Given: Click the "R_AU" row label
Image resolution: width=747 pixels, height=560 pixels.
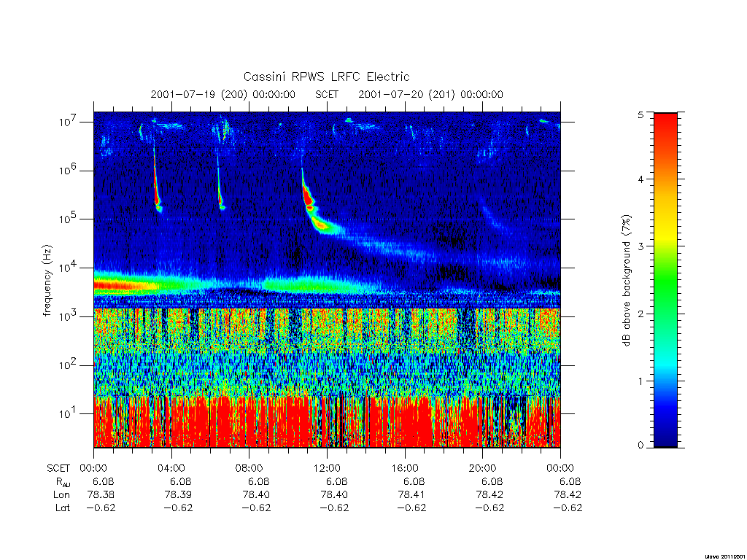Looking at the screenshot, I should pos(63,482).
